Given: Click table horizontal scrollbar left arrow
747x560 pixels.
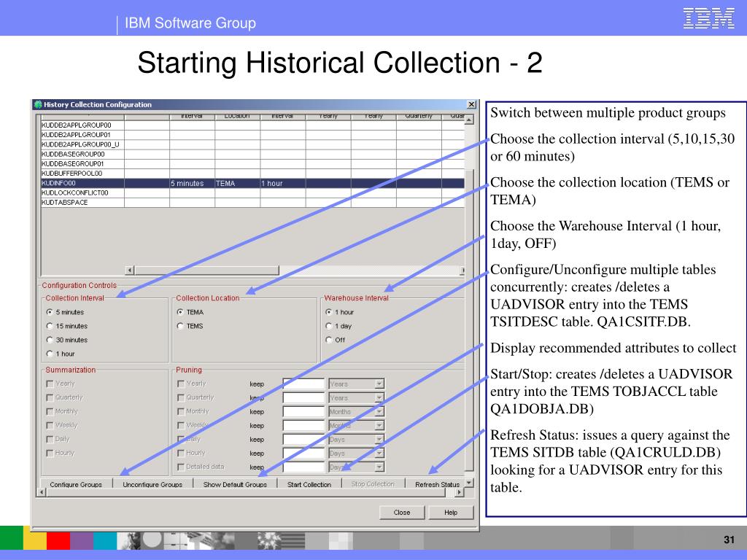Looking at the screenshot, I should point(130,271).
